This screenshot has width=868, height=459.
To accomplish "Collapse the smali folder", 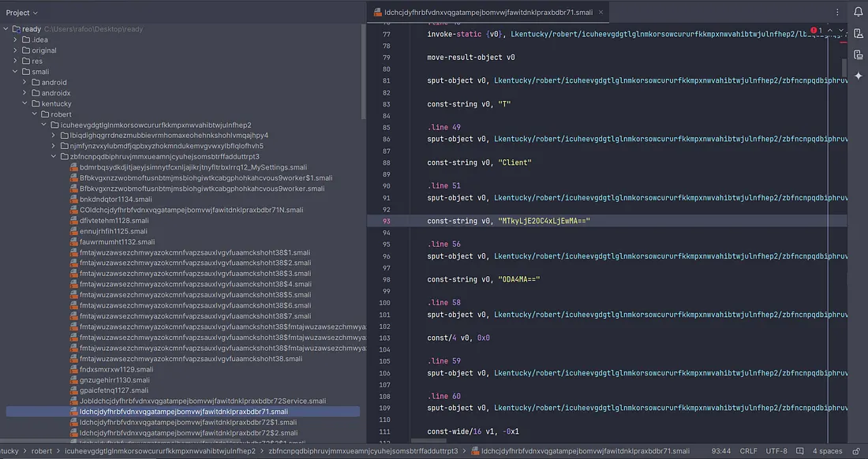I will point(15,72).
